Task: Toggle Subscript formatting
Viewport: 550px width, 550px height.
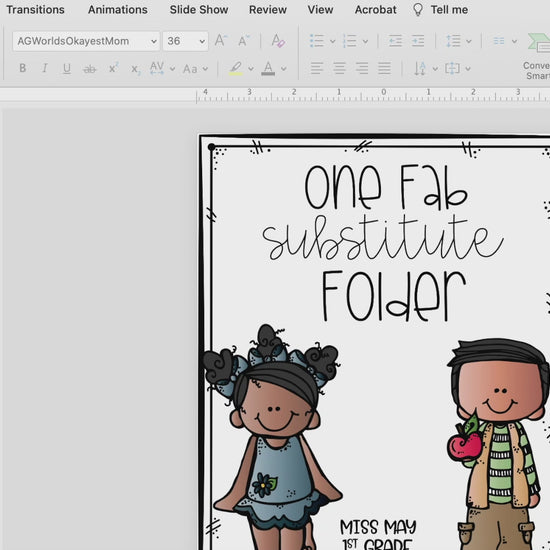Action: [x=135, y=69]
